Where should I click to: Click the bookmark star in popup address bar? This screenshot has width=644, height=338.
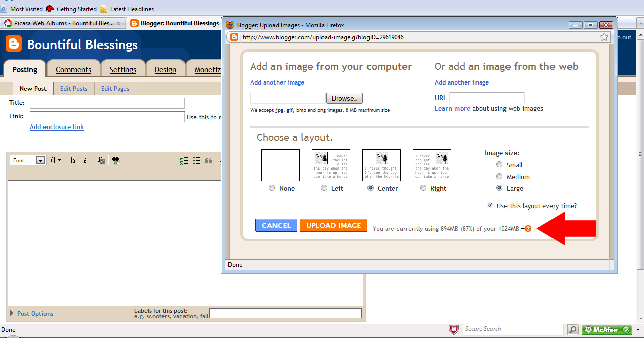(x=604, y=37)
